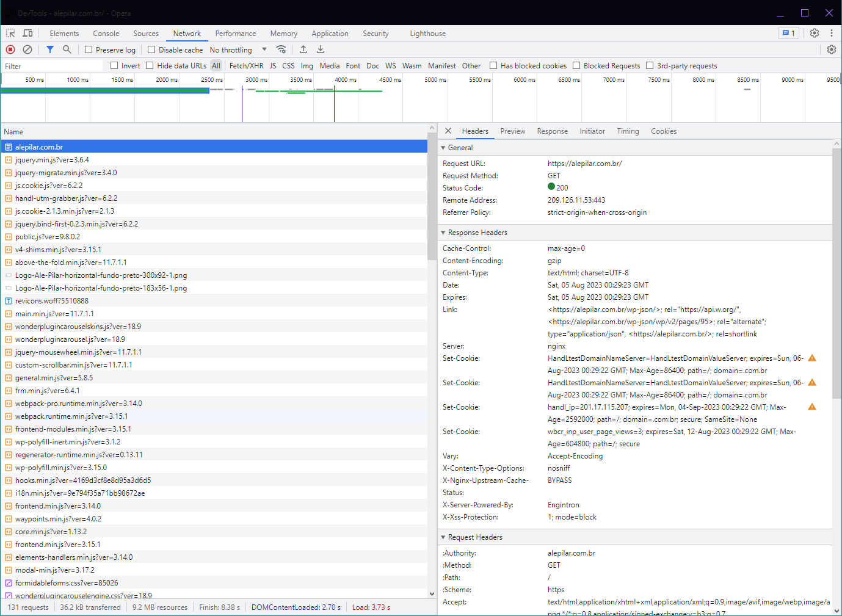Screen dimensions: 842x616
Task: Tick the Hide data URLs checkbox
Action: [150, 66]
